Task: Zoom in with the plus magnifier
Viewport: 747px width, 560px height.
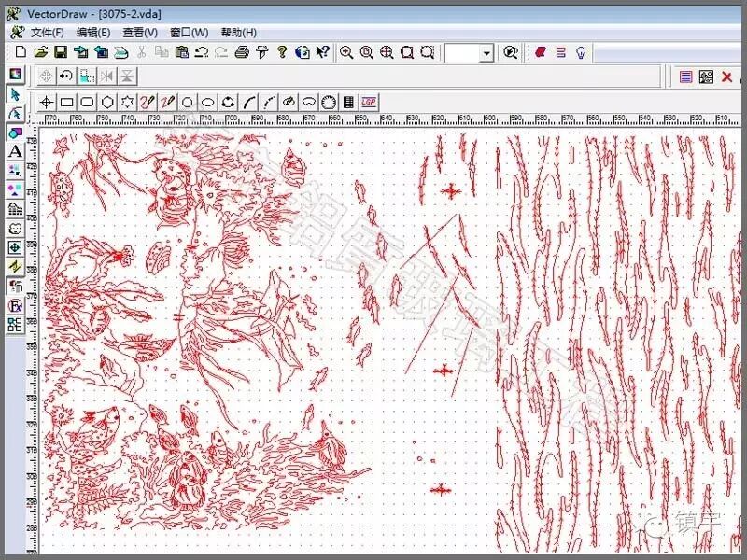Action: click(x=346, y=52)
